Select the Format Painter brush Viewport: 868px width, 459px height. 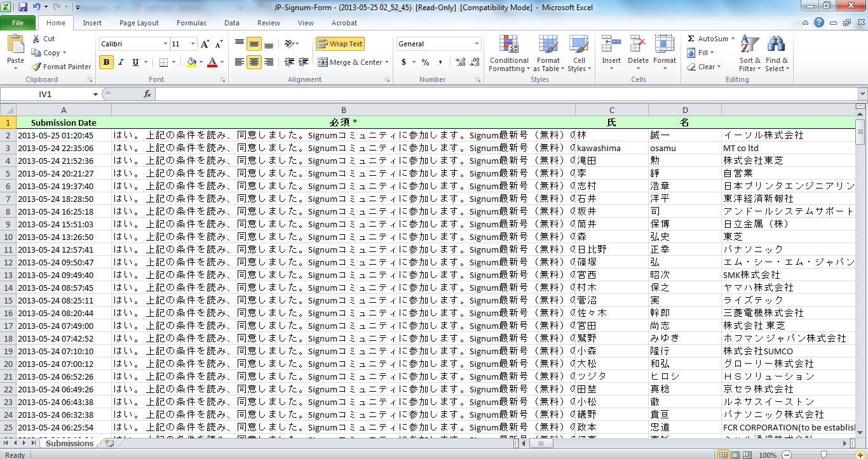tap(36, 67)
